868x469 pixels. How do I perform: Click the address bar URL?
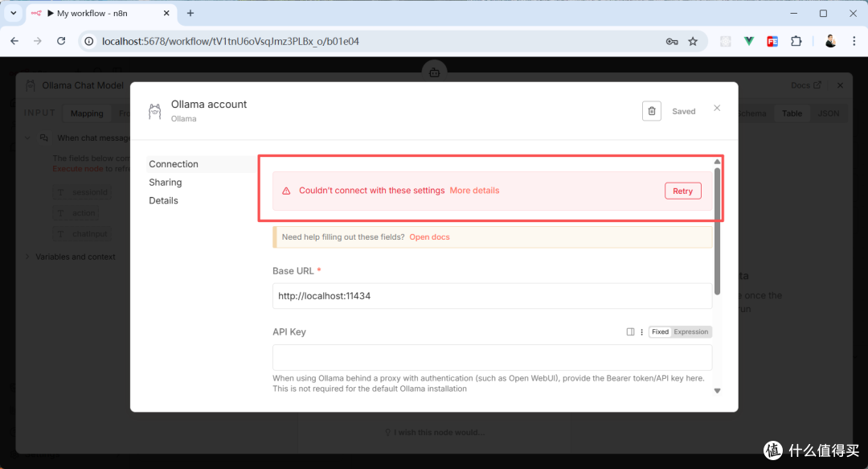231,41
